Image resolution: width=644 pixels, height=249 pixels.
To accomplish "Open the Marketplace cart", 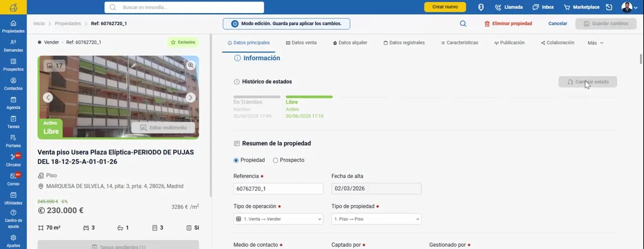I will coord(582,7).
